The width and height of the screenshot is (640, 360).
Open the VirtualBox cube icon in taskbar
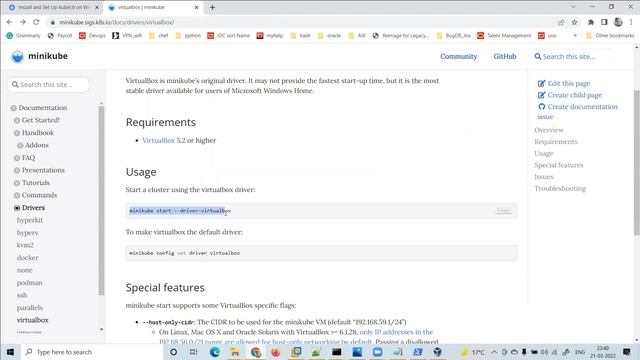tap(437, 352)
